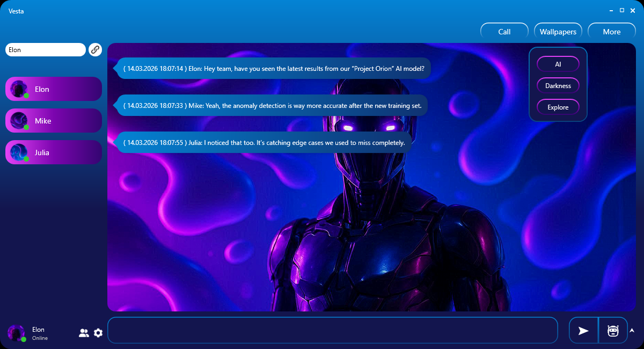
Task: Click the message input box
Action: 333,330
